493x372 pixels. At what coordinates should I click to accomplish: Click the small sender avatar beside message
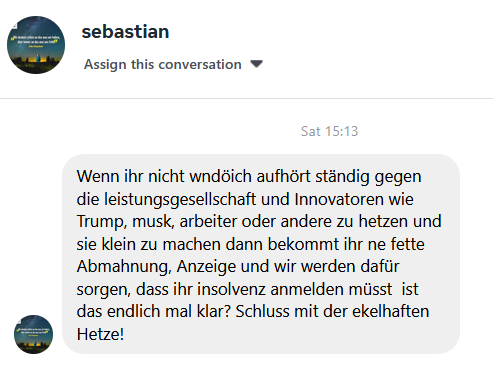pos(33,334)
